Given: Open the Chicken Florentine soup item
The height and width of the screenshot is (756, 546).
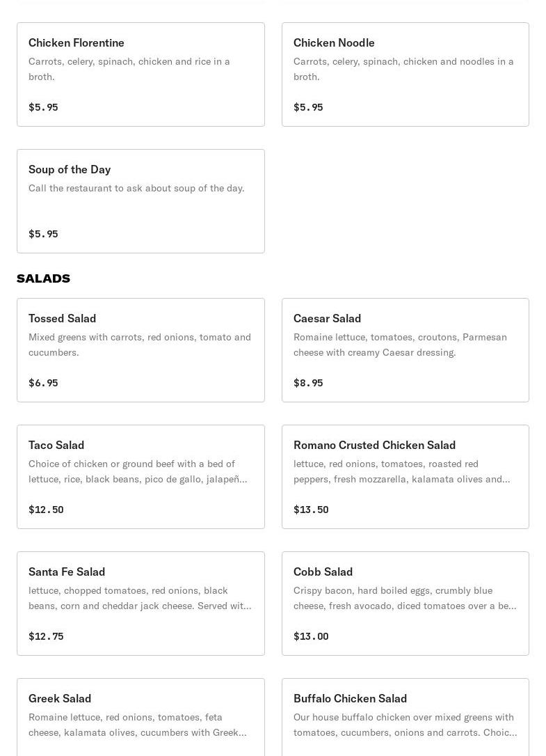Looking at the screenshot, I should (x=140, y=74).
